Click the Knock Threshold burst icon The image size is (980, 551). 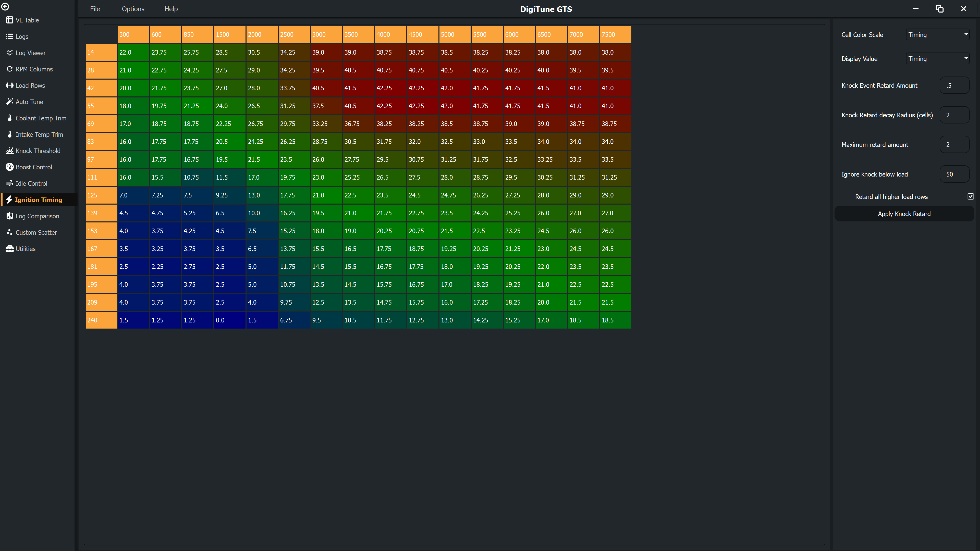coord(9,151)
